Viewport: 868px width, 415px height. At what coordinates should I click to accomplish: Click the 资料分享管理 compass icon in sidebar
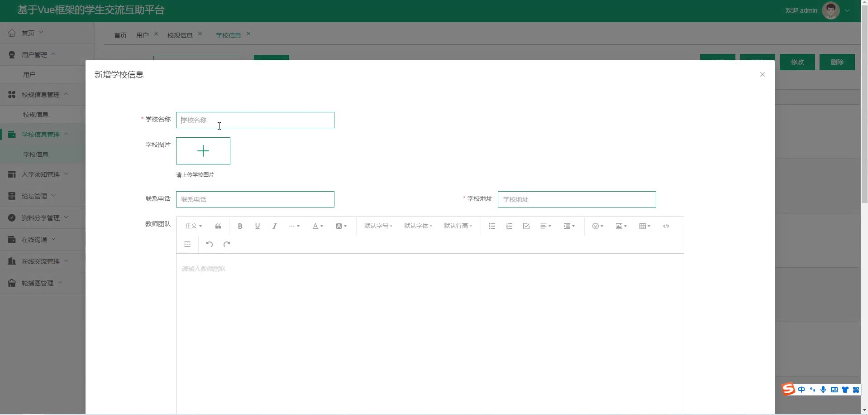pyautogui.click(x=12, y=217)
